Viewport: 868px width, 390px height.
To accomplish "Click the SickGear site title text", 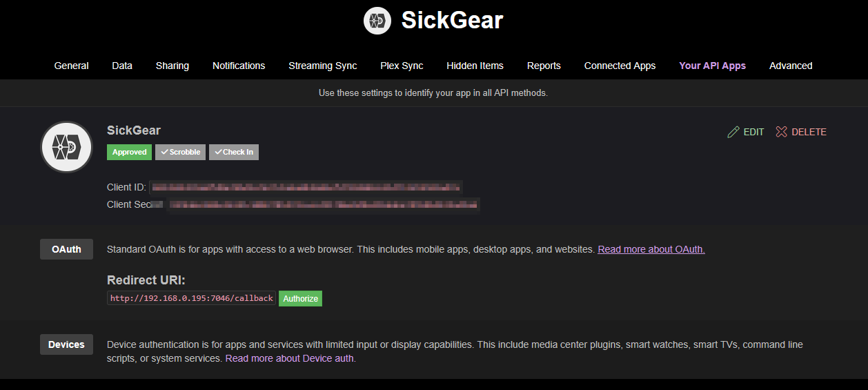I will (452, 21).
